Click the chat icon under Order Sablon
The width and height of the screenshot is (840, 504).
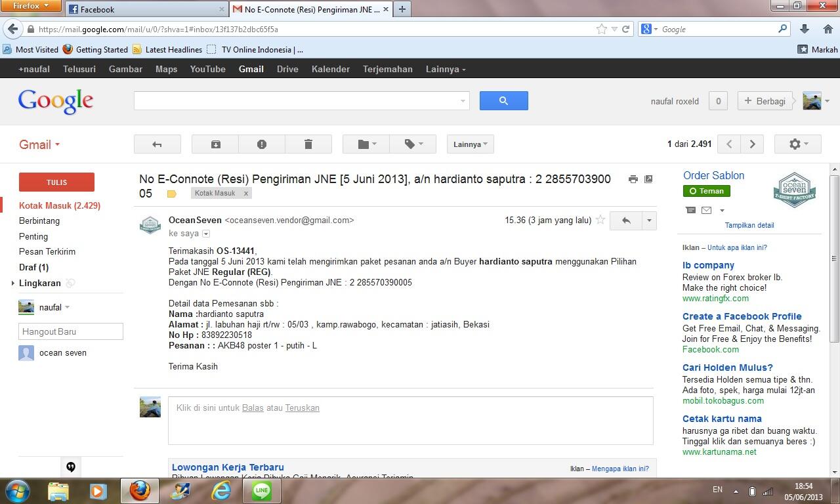[690, 210]
